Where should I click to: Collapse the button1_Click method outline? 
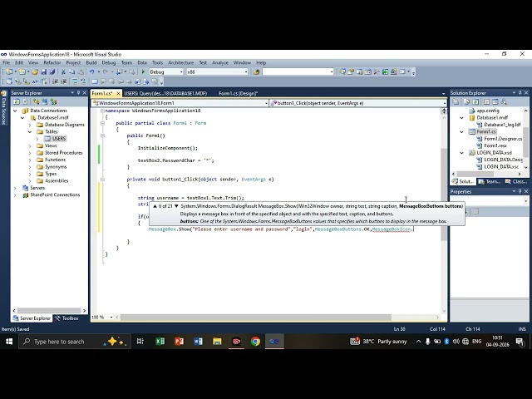click(102, 180)
